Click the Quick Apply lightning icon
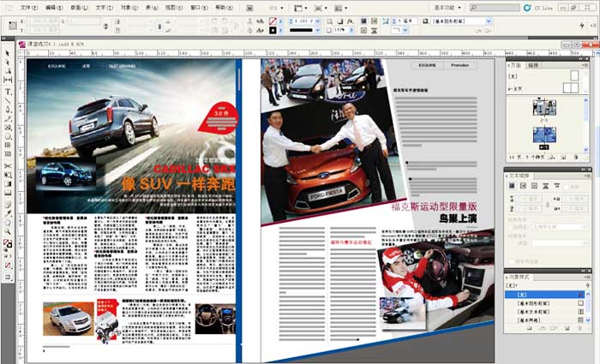The image size is (600, 364). [x=582, y=25]
